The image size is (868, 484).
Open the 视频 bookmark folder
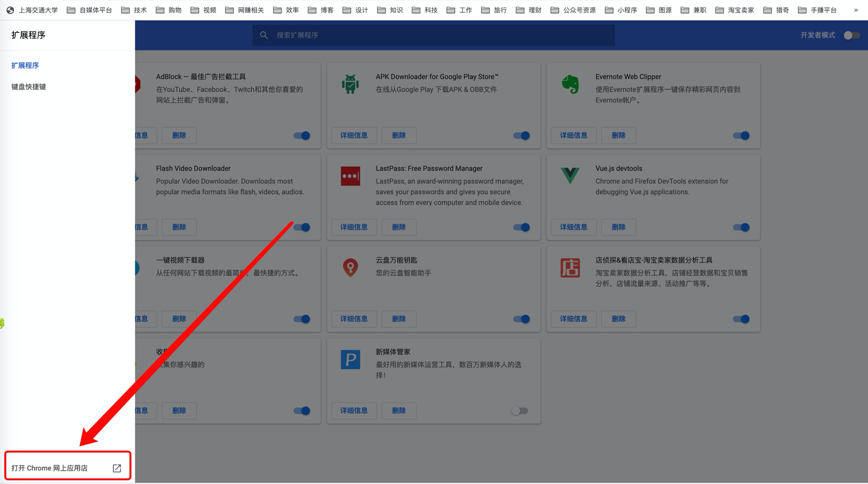203,10
